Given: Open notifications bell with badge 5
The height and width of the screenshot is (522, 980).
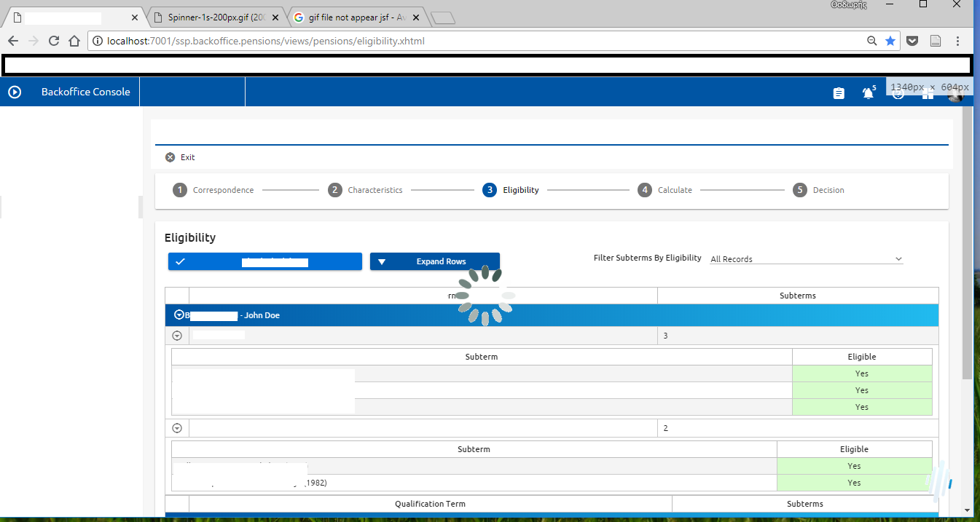Looking at the screenshot, I should (x=869, y=92).
